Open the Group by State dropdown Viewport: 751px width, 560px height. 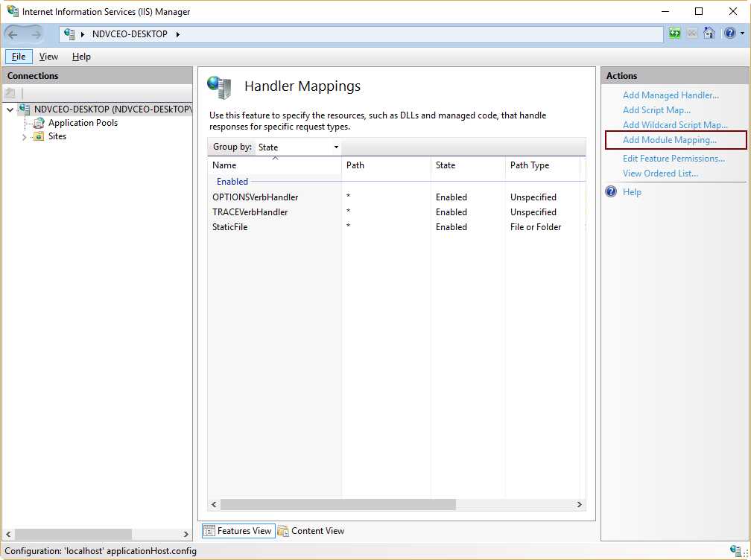(x=336, y=147)
